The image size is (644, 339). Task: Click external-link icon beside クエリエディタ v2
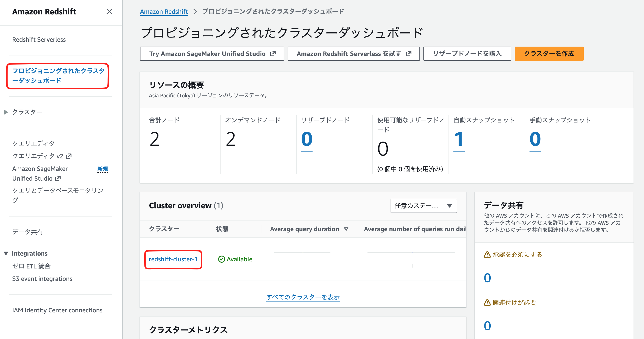pos(69,156)
